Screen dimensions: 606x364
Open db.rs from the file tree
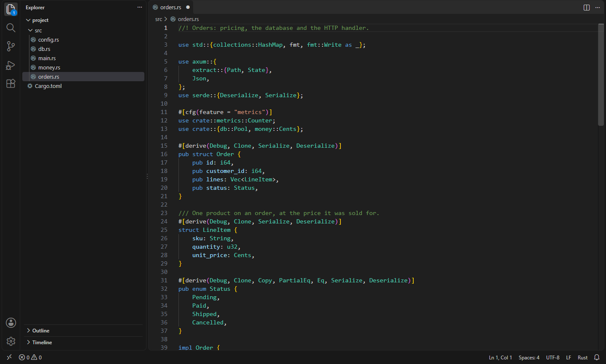point(83,49)
